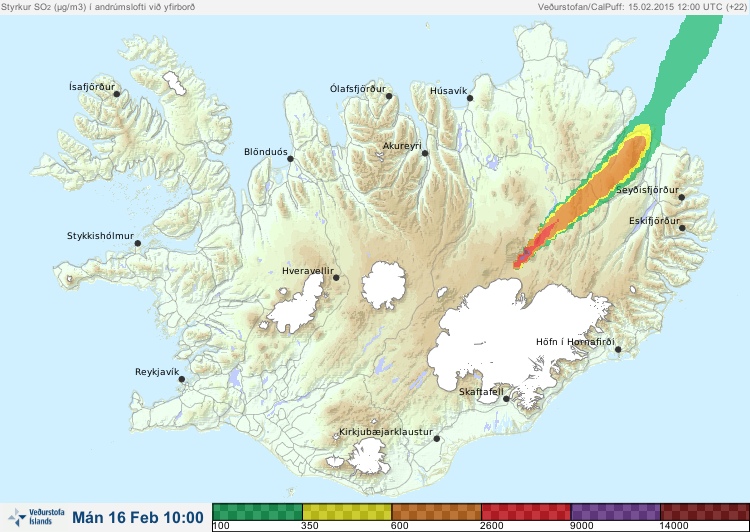The height and width of the screenshot is (532, 750).
Task: Click the dark red 14000 legend swatch
Action: (x=705, y=512)
